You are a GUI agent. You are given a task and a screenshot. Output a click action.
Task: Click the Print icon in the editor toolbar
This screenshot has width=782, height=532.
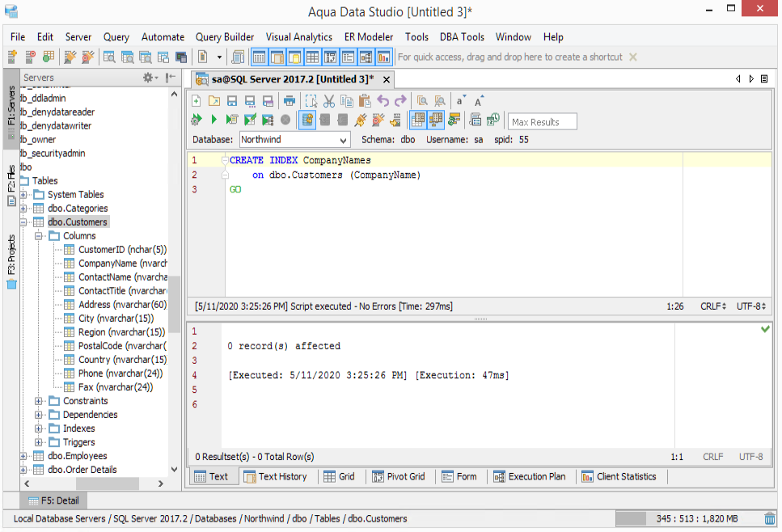290,101
